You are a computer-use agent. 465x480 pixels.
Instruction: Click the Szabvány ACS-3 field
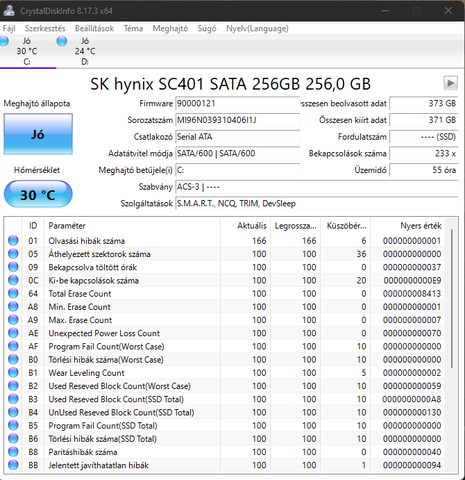coord(317,187)
